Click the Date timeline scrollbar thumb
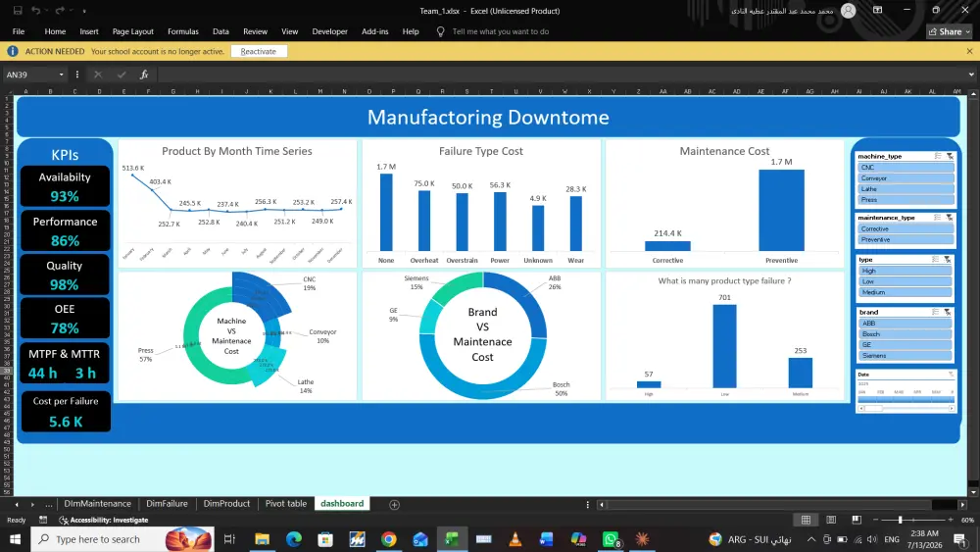Viewport: 980px width, 552px height. point(874,408)
